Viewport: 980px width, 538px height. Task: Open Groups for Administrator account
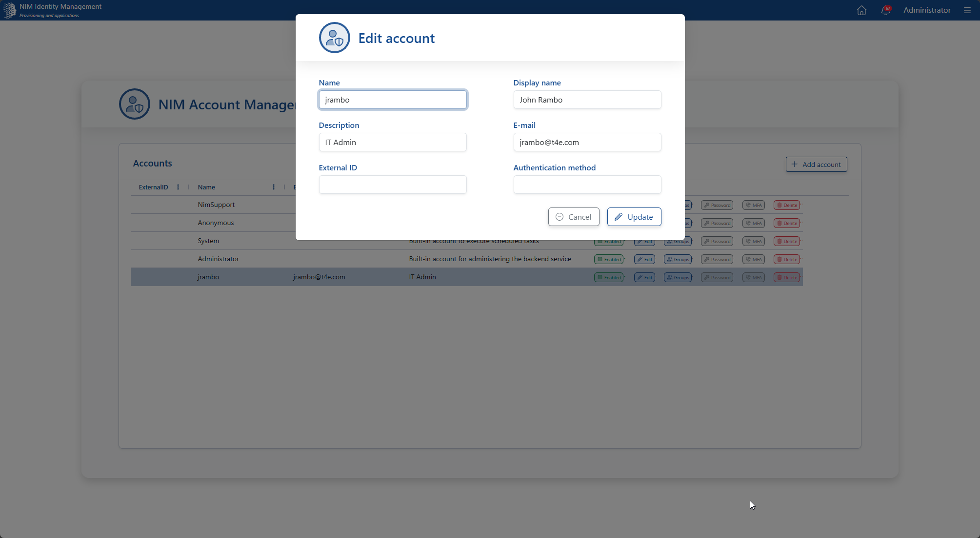click(678, 259)
